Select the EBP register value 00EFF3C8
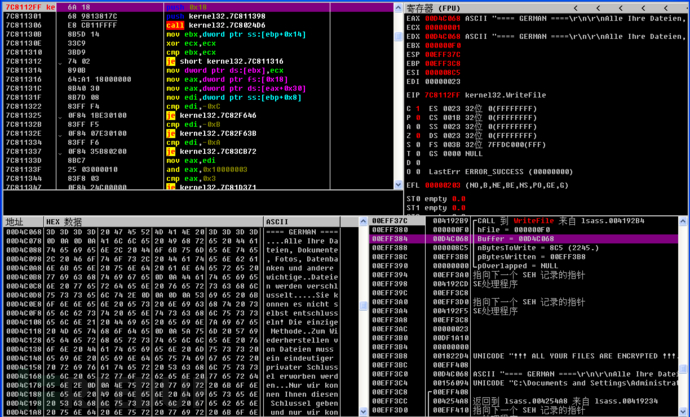Image resolution: width=690 pixels, height=417 pixels. tap(443, 63)
